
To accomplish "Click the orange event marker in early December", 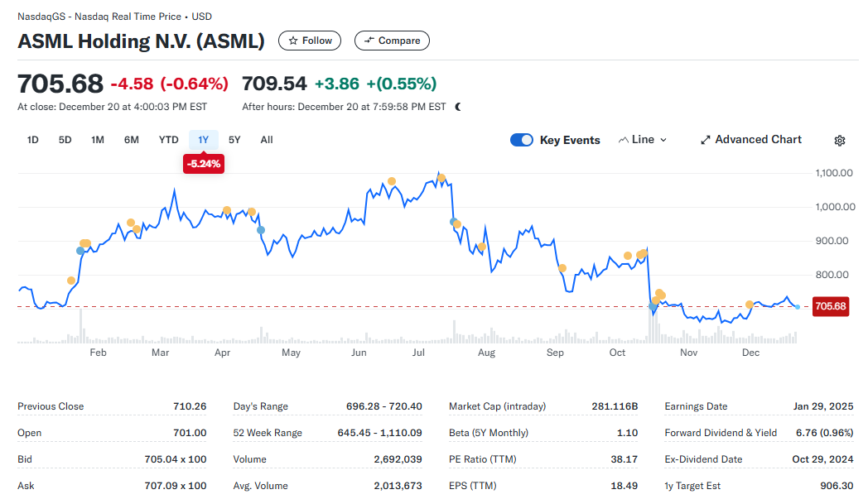I will 749,305.
